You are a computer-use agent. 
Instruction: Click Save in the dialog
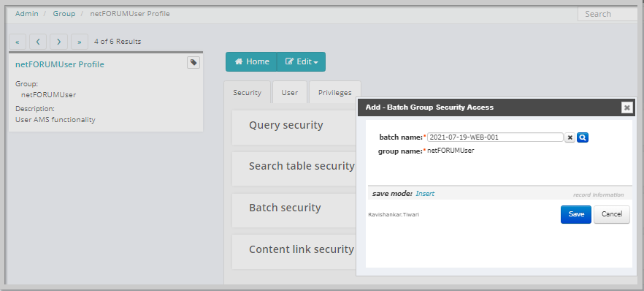pos(576,214)
